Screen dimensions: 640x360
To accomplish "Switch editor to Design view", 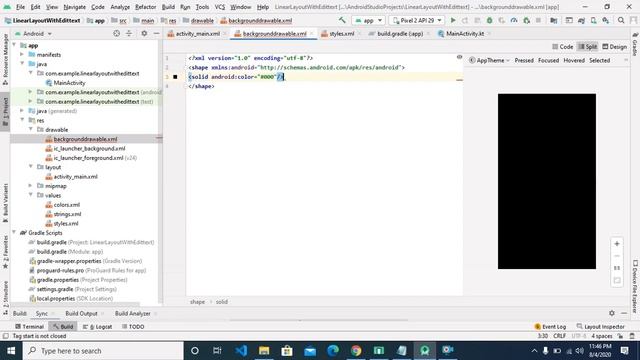I will point(614,47).
